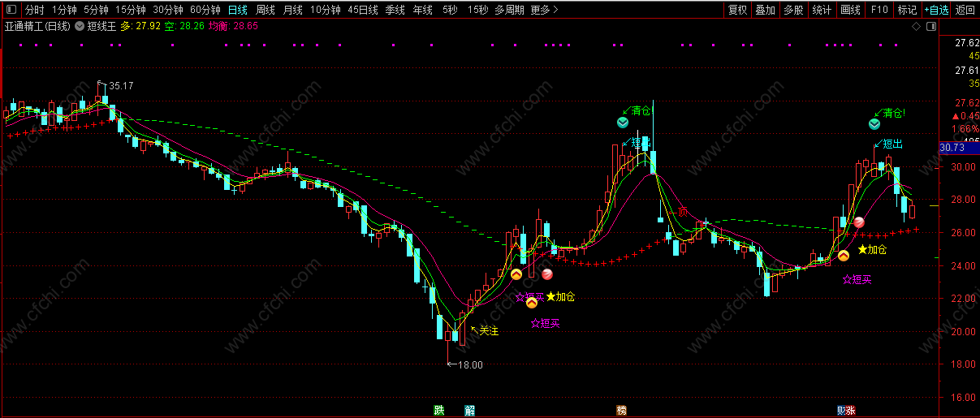Viewport: 980px width, 418px height.
Task: Open the 多股 multi-stock view
Action: [793, 10]
